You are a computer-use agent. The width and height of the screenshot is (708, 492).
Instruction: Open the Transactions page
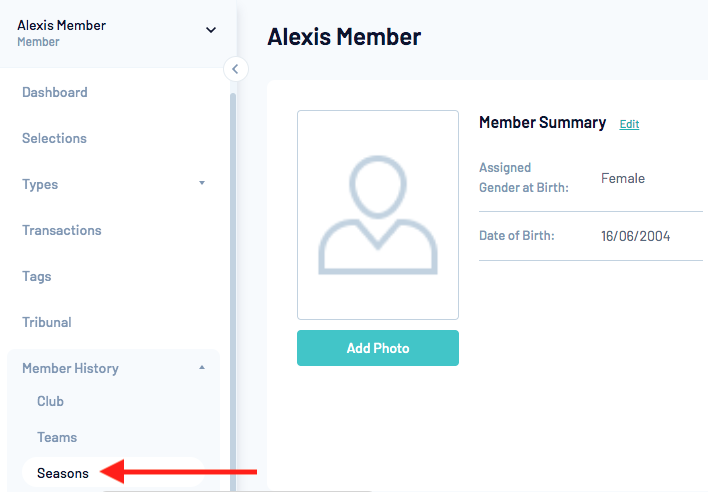pyautogui.click(x=62, y=230)
